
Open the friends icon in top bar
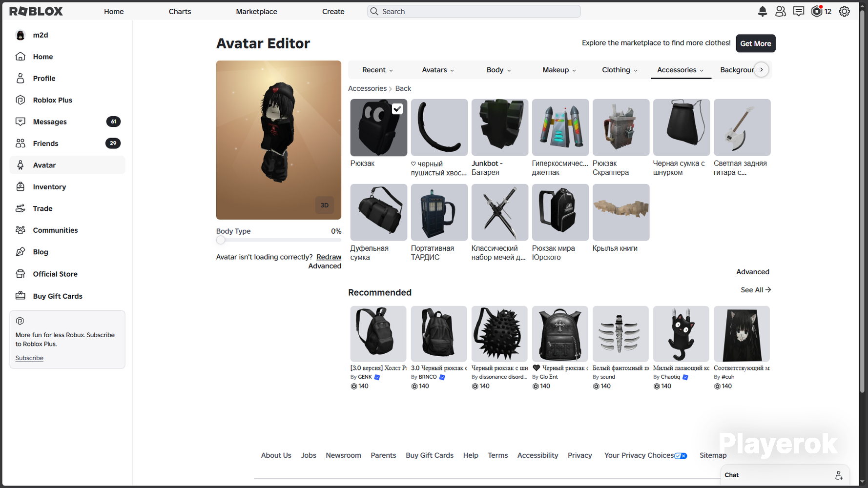[781, 11]
